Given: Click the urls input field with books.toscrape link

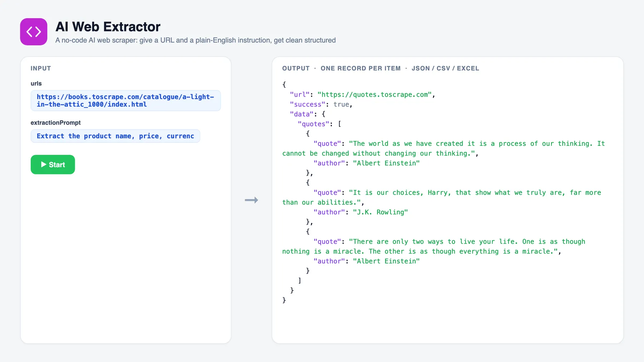Looking at the screenshot, I should 126,100.
